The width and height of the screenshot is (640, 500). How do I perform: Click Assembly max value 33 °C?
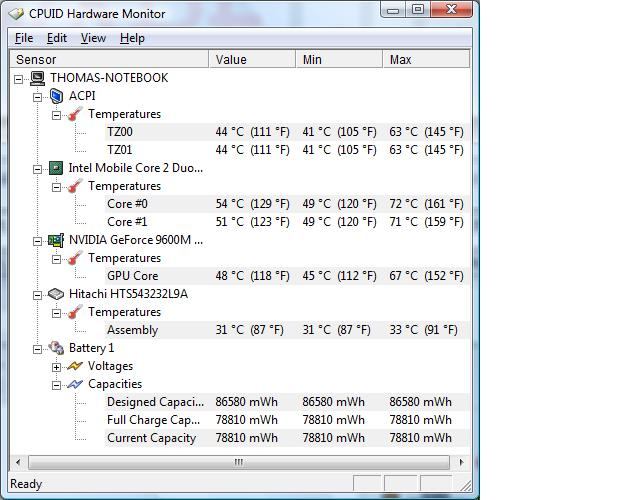pos(423,330)
